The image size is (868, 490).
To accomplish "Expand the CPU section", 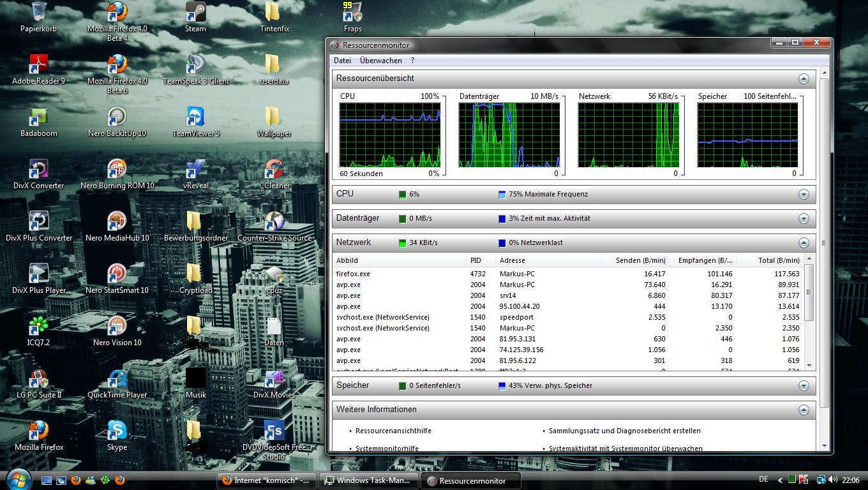I will (x=804, y=194).
